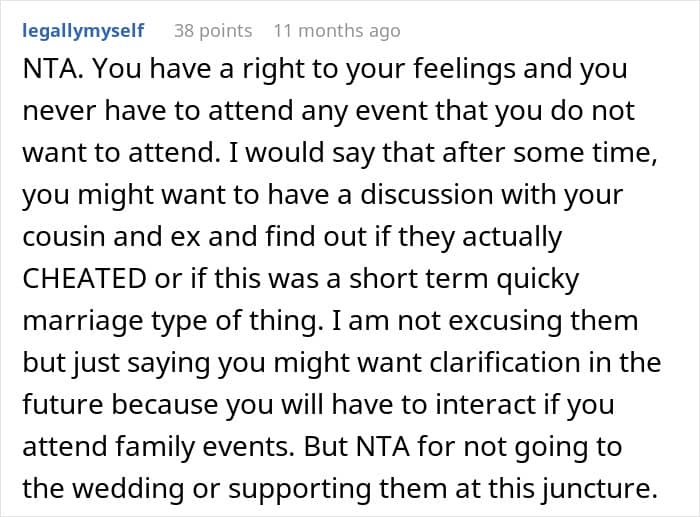The image size is (700, 517).
Task: Click the word 'cousin' in the comment
Action: point(64,237)
